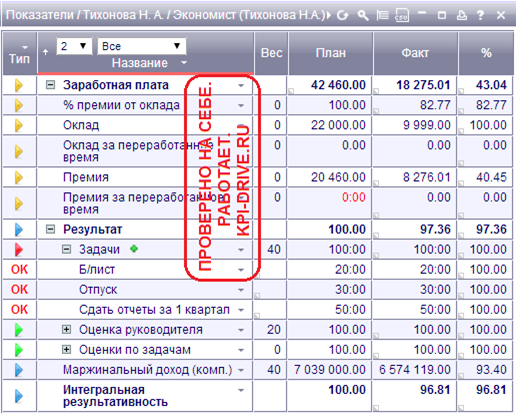Screen dimensions: 516x415
Task: Expand the Оценки по задачам node
Action: tap(66, 350)
